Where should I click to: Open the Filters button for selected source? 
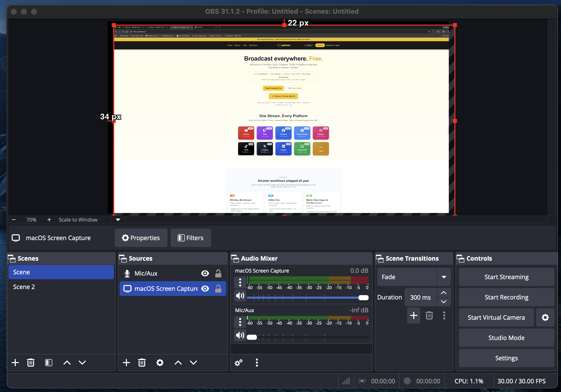pyautogui.click(x=191, y=238)
